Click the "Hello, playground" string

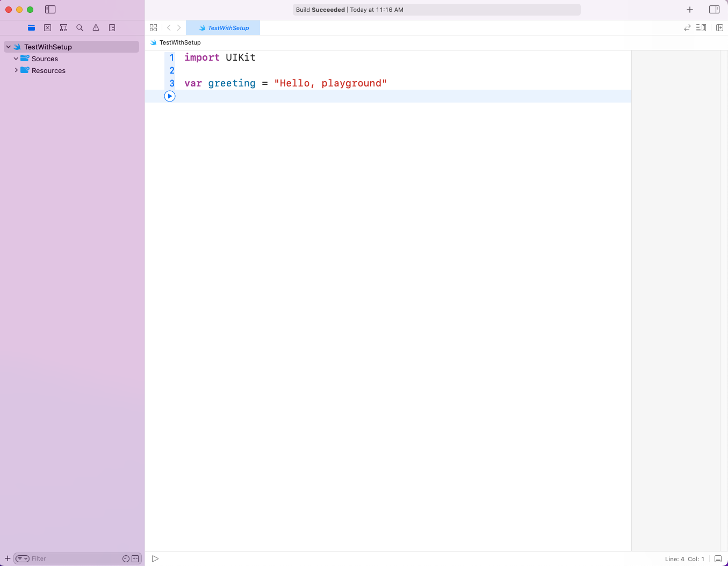pyautogui.click(x=330, y=83)
